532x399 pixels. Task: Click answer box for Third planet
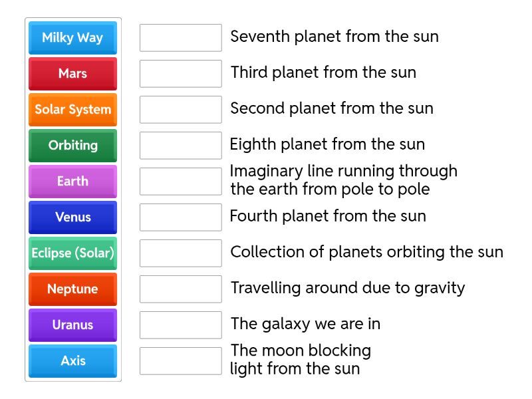(x=180, y=73)
